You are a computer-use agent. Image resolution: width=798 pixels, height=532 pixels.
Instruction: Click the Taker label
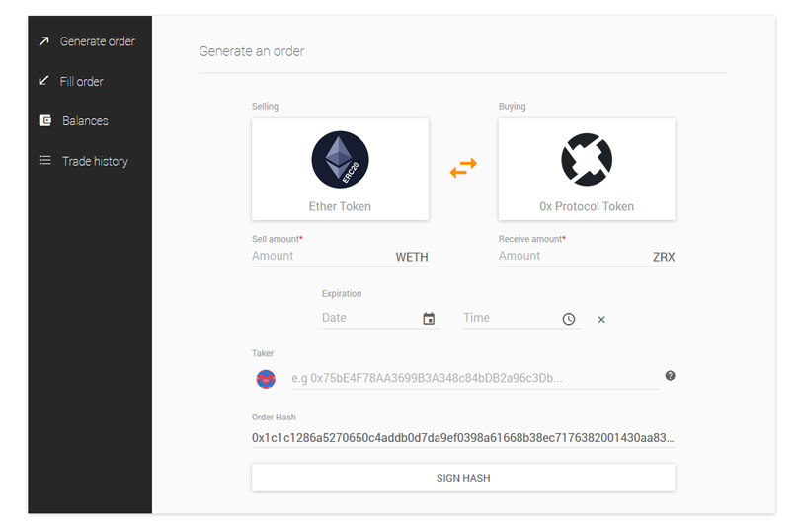tap(263, 353)
